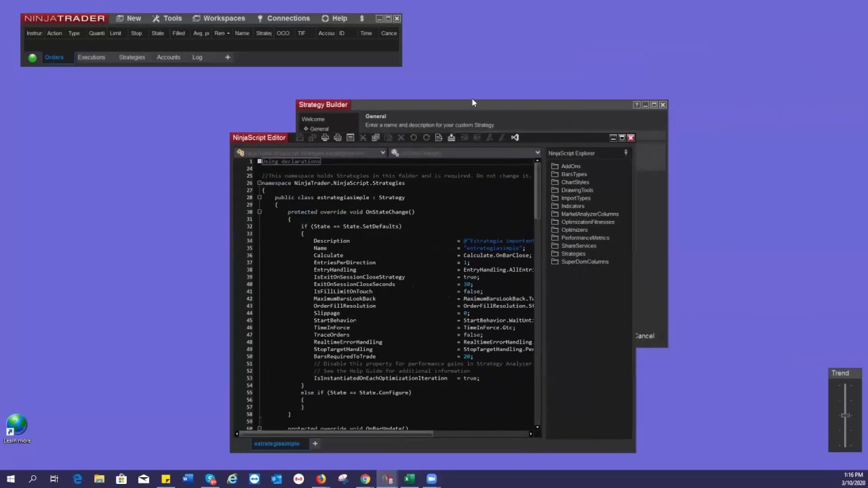
Task: Adjust the Trend vertical slider
Action: coord(845,415)
